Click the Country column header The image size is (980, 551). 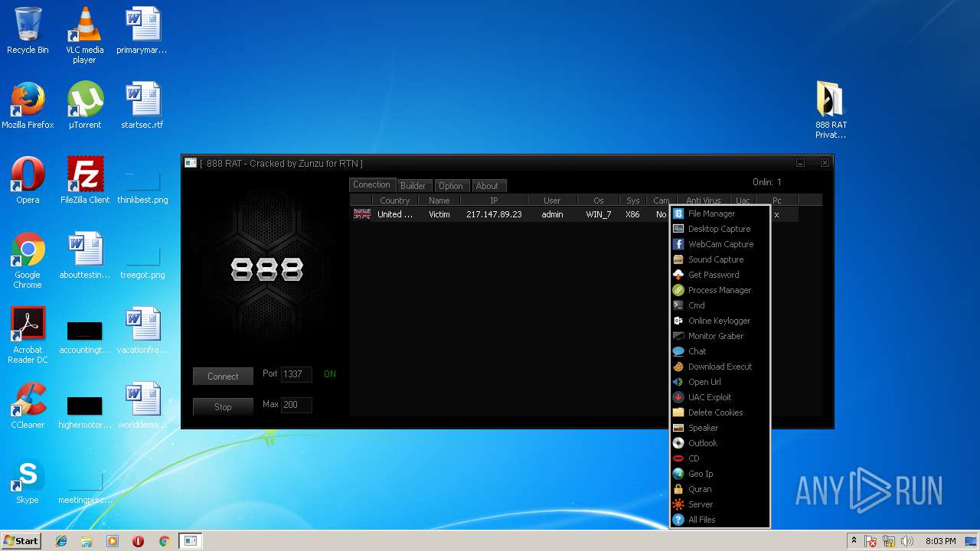pyautogui.click(x=395, y=201)
